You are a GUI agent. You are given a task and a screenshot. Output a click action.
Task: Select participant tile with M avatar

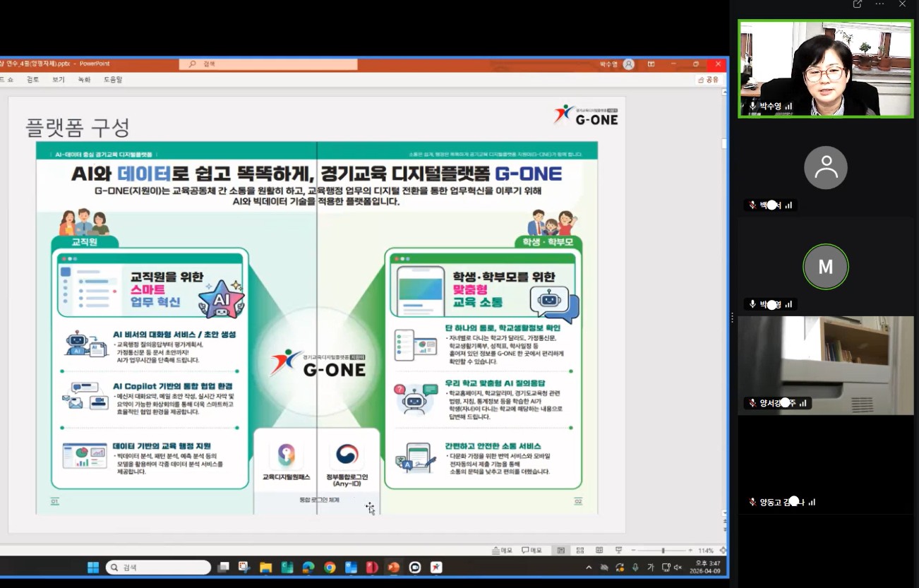tap(825, 267)
